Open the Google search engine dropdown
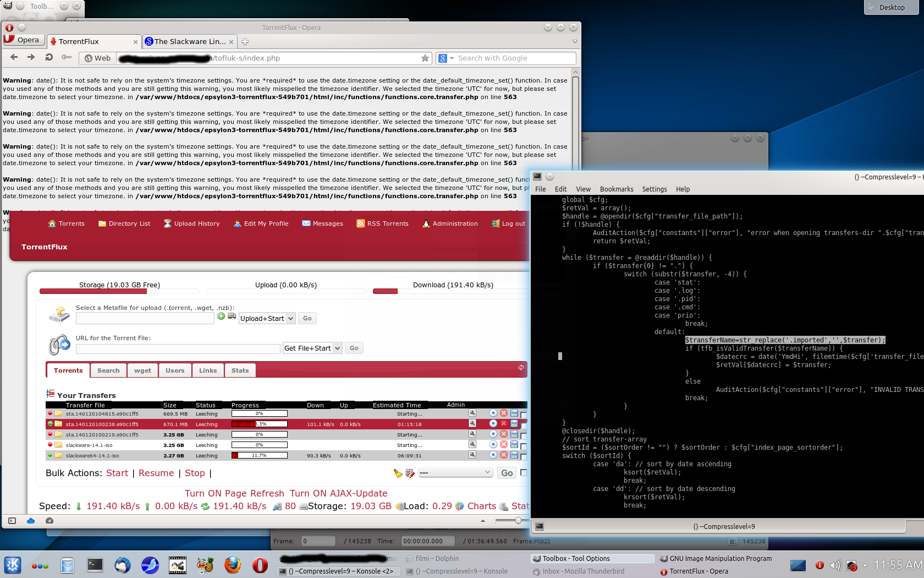The height and width of the screenshot is (578, 924). [x=447, y=58]
